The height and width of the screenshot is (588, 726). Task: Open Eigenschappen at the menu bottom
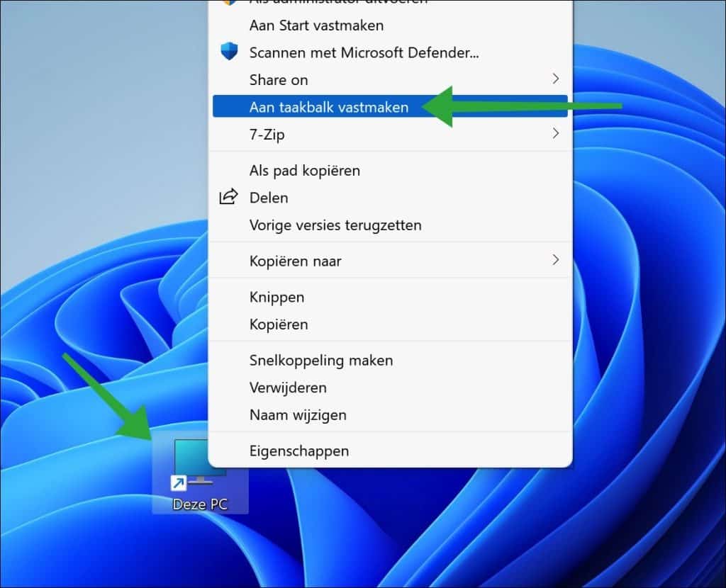(x=298, y=451)
